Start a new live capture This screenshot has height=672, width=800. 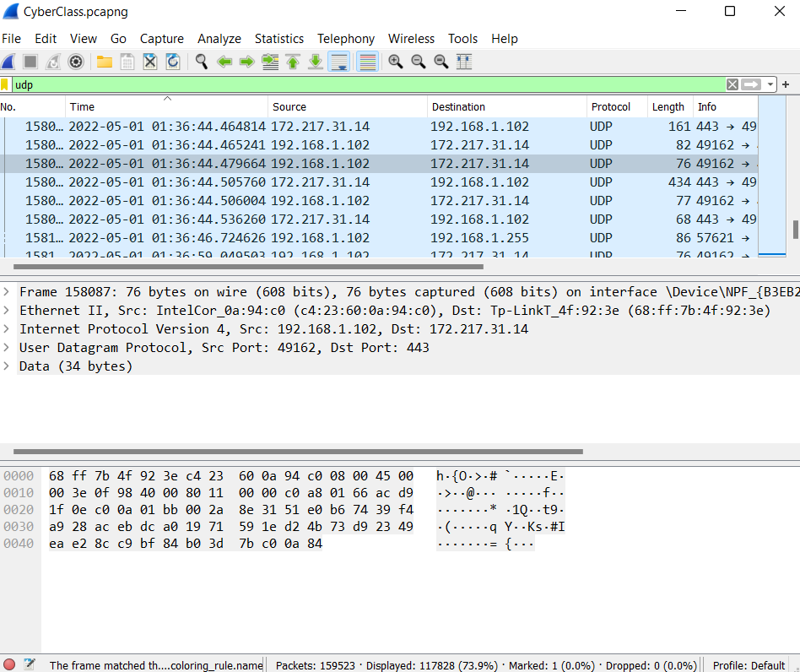tap(8, 61)
